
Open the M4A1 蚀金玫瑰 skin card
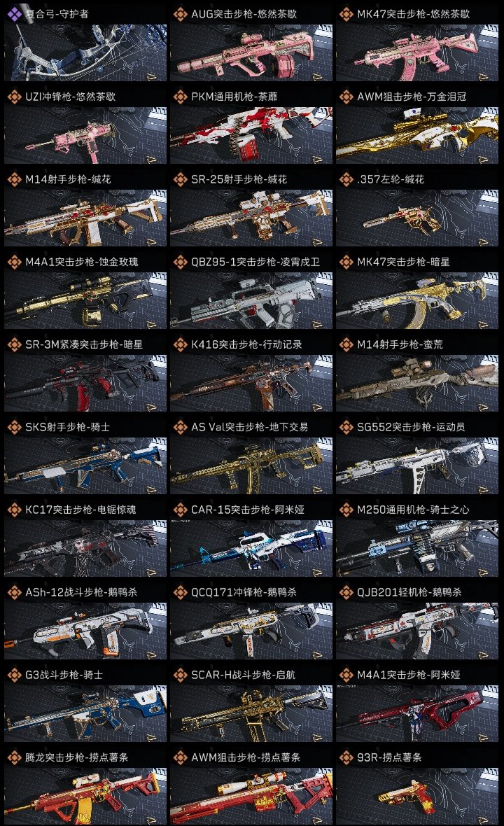[85, 300]
